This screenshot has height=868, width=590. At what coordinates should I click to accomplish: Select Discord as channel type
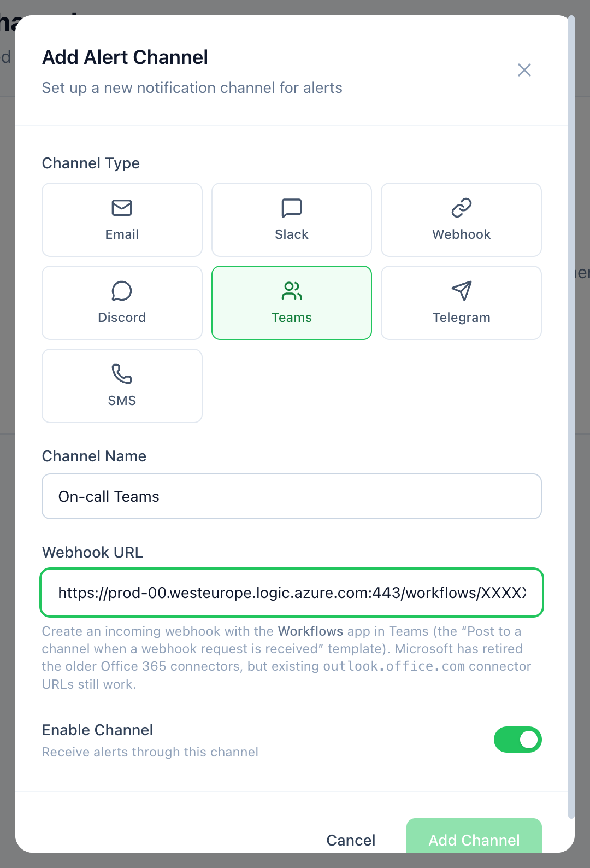point(122,303)
